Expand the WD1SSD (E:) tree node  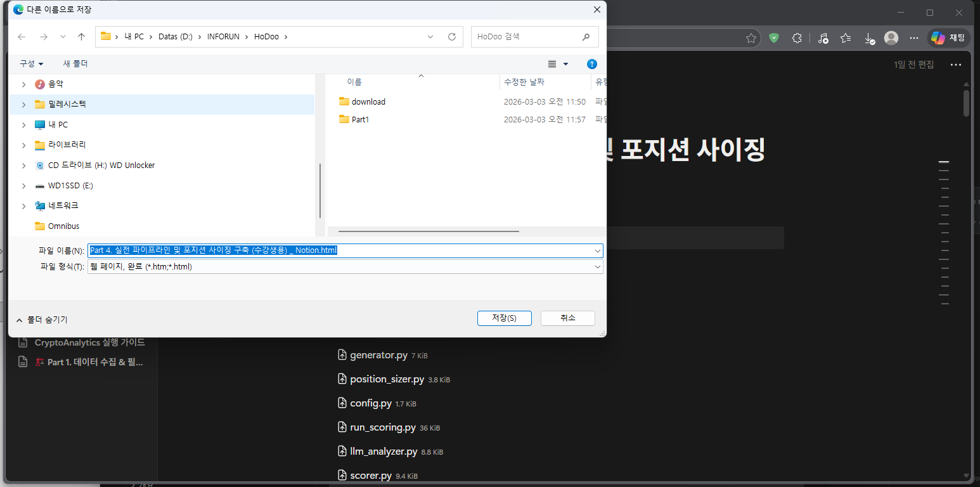pos(24,186)
